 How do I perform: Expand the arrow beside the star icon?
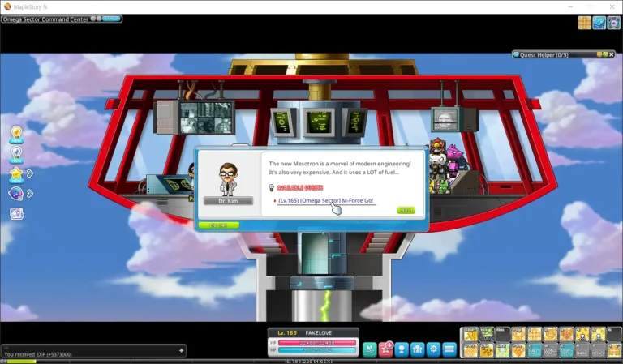30,173
